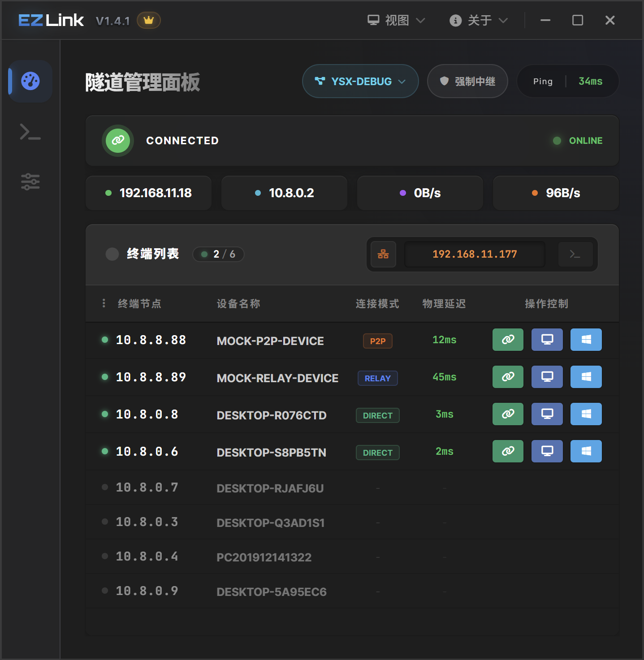Click the V1.4.1 version label

(x=113, y=21)
